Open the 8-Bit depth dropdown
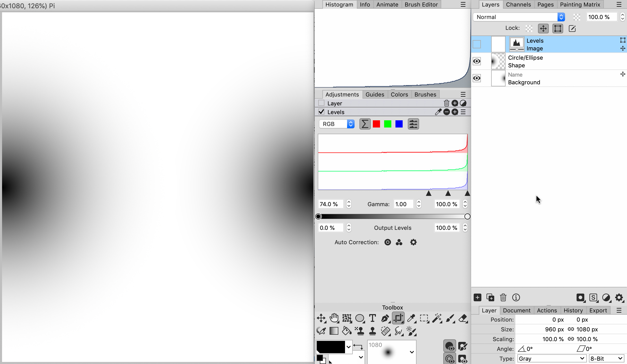627x364 pixels. pos(607,359)
